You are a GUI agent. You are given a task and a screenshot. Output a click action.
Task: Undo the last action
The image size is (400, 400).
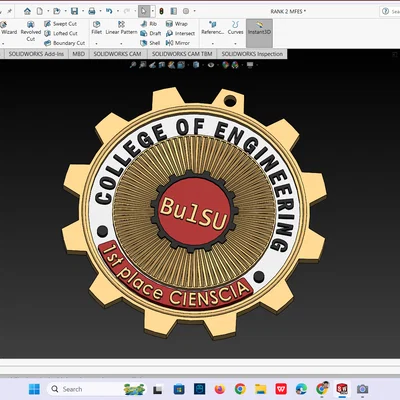click(x=109, y=11)
